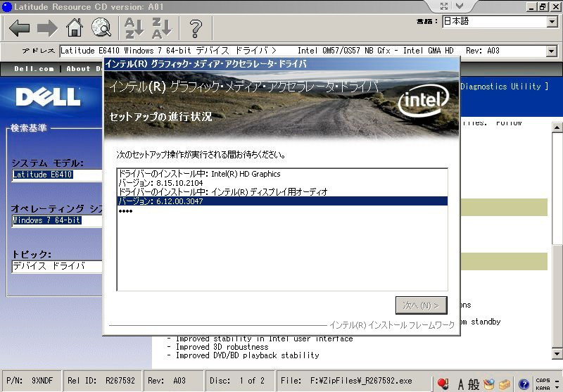The height and width of the screenshot is (392, 563).
Task: Open the システム モデル Latitude E6410 combo
Action: [x=58, y=175]
